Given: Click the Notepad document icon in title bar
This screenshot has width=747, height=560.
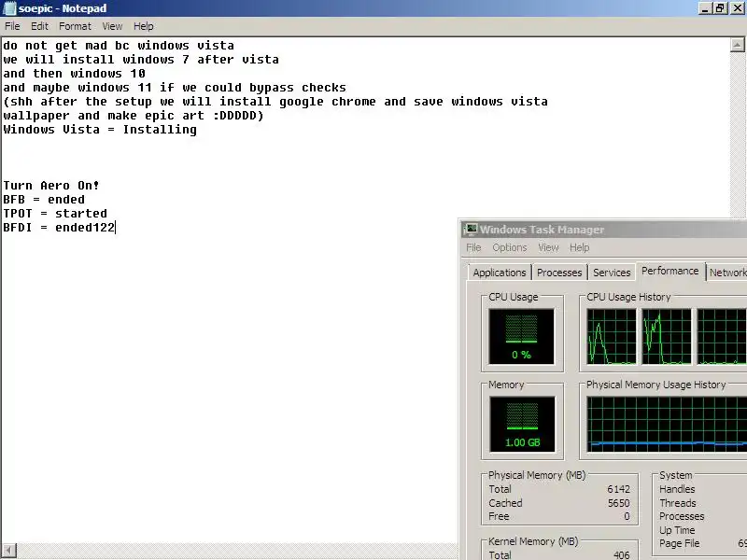Looking at the screenshot, I should [9, 8].
